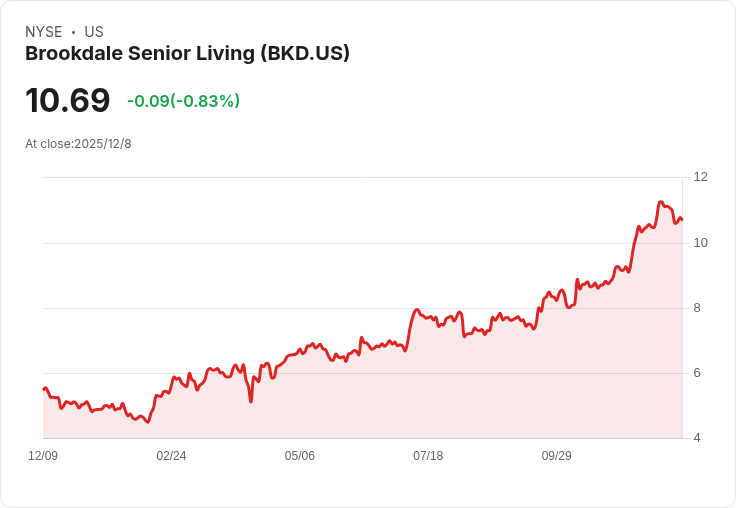The width and height of the screenshot is (736, 508).
Task: Click the 09/29 date label on x-axis
Action: [x=556, y=456]
